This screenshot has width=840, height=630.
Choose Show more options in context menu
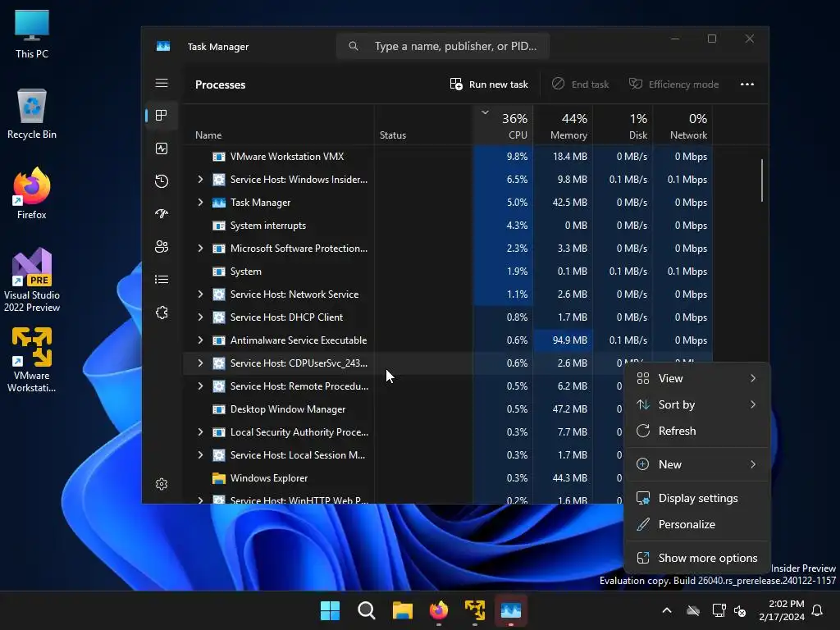click(697, 558)
